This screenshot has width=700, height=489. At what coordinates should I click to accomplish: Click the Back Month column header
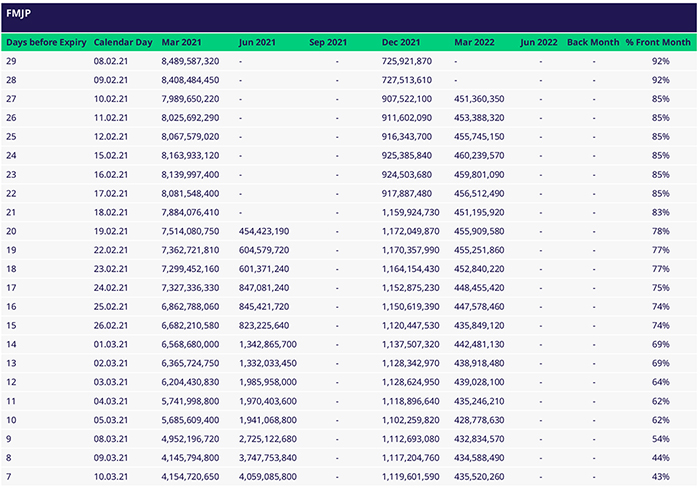[592, 43]
